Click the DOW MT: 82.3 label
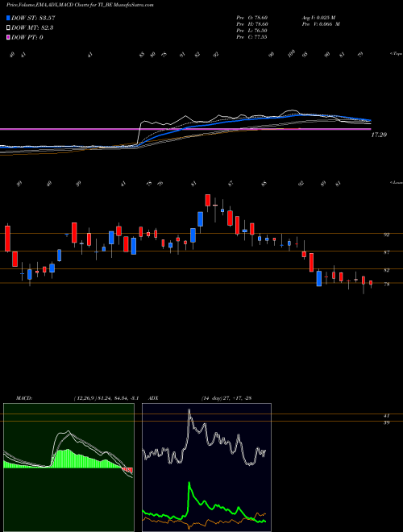 pos(32,28)
